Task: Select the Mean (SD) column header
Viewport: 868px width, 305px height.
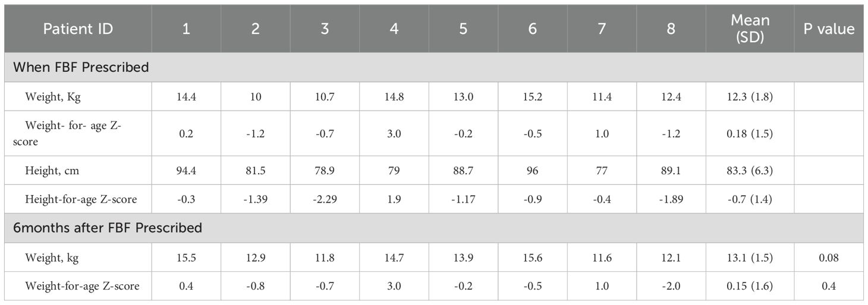Action: point(750,29)
